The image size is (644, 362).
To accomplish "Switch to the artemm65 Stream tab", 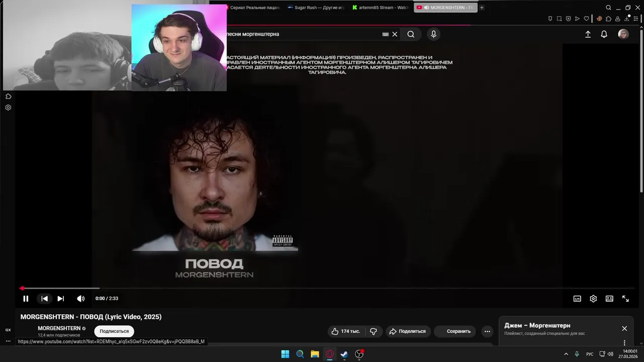I will click(381, 8).
